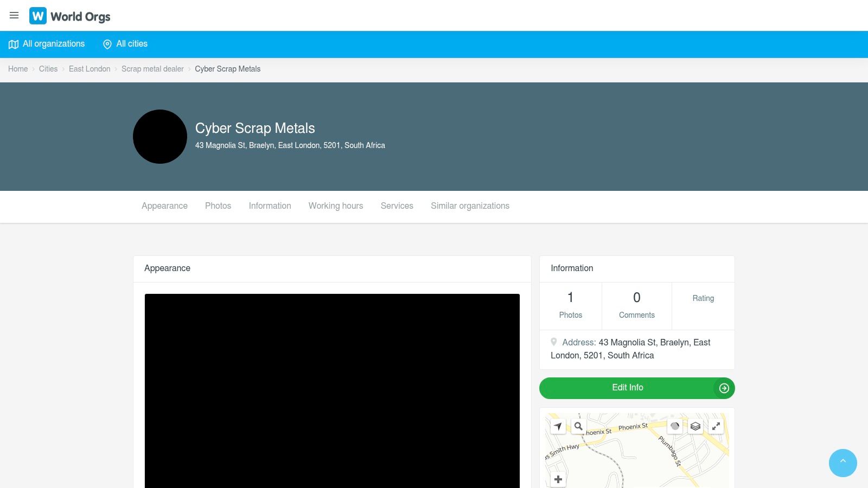
Task: Zoom in on the map with plus button
Action: [x=558, y=479]
